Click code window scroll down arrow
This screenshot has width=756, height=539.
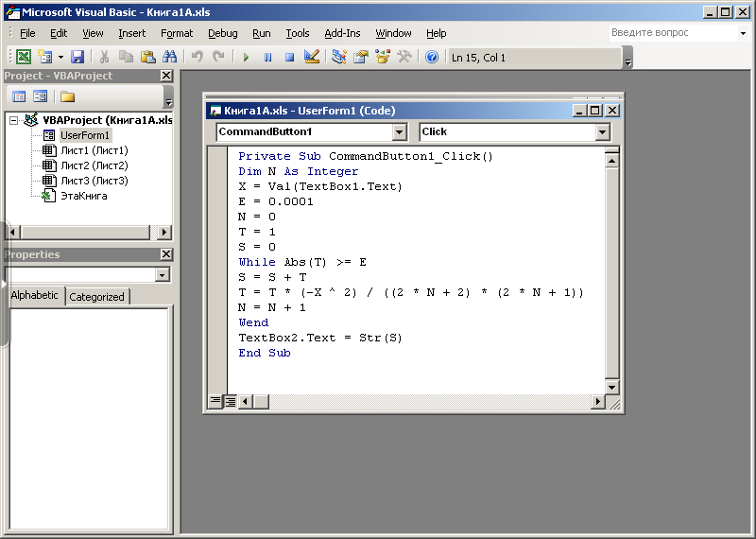click(611, 387)
